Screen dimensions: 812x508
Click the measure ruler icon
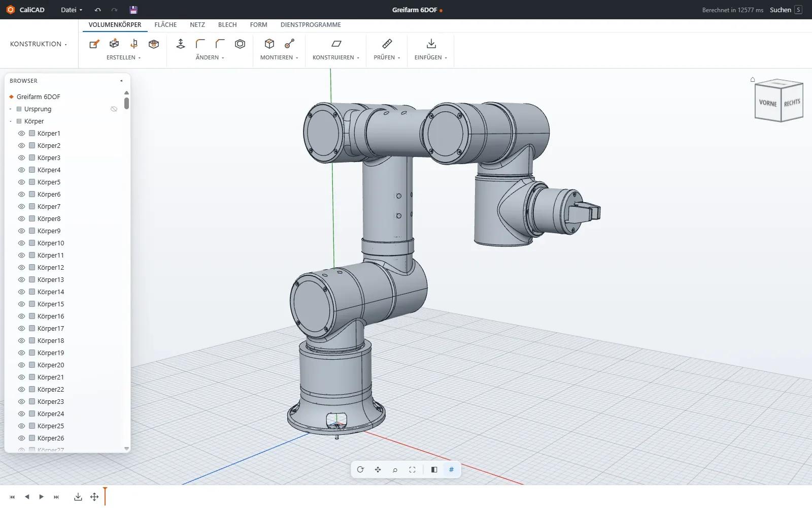387,44
